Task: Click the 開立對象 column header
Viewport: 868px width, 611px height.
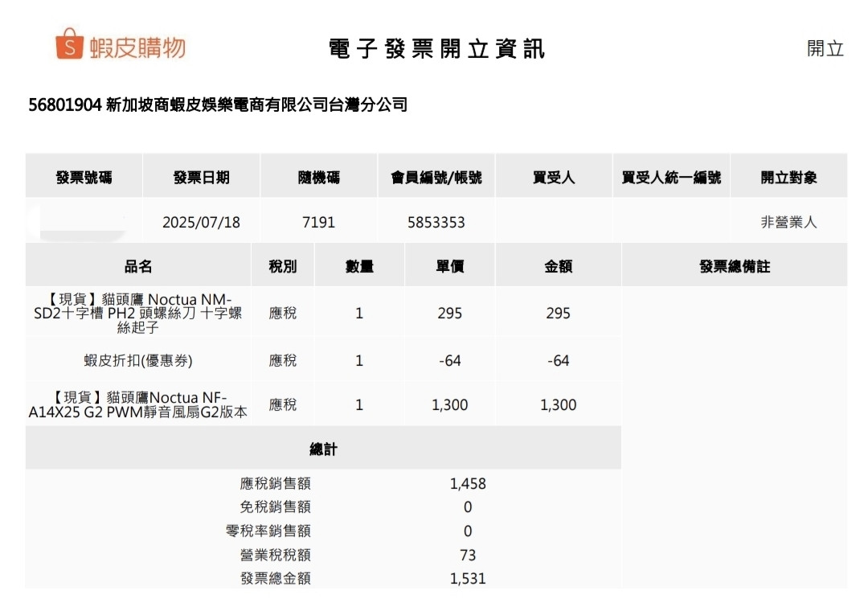Action: (x=789, y=177)
